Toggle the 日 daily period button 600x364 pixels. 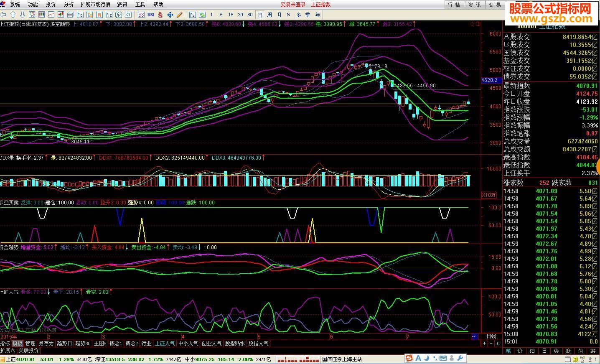(260, 15)
